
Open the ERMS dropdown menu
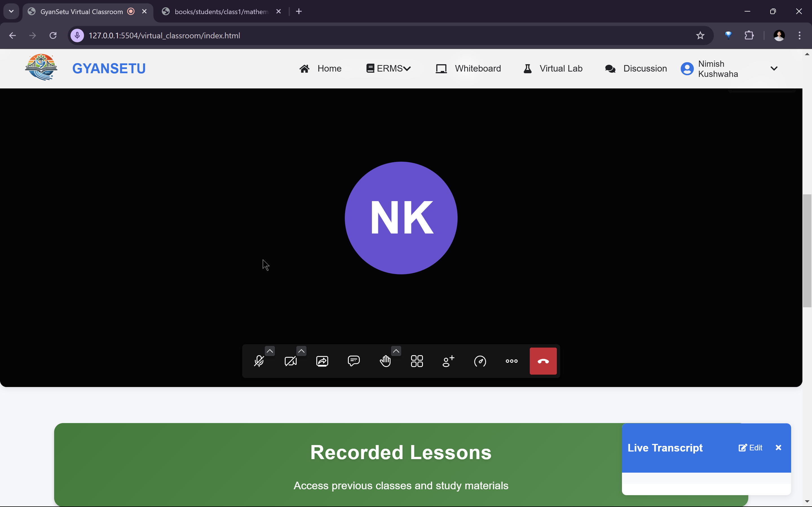pos(388,68)
